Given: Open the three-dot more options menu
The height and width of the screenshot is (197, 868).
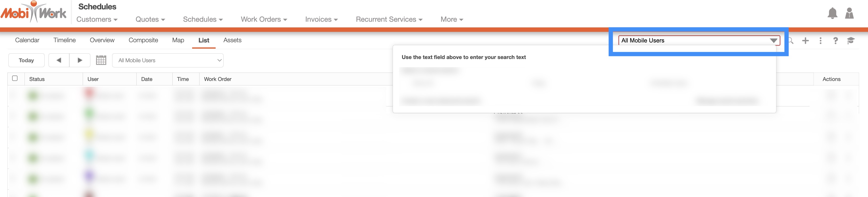Looking at the screenshot, I should (820, 41).
